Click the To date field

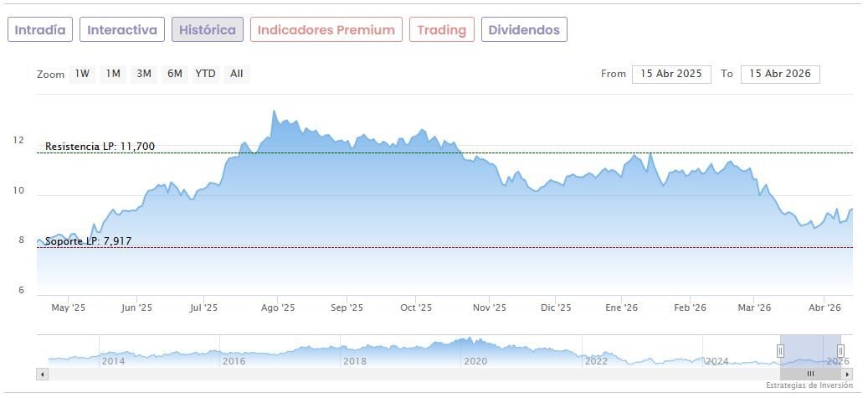(x=780, y=74)
